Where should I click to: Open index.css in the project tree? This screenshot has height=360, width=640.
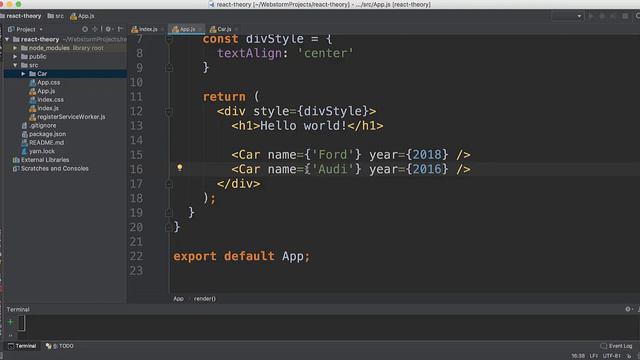click(x=50, y=100)
